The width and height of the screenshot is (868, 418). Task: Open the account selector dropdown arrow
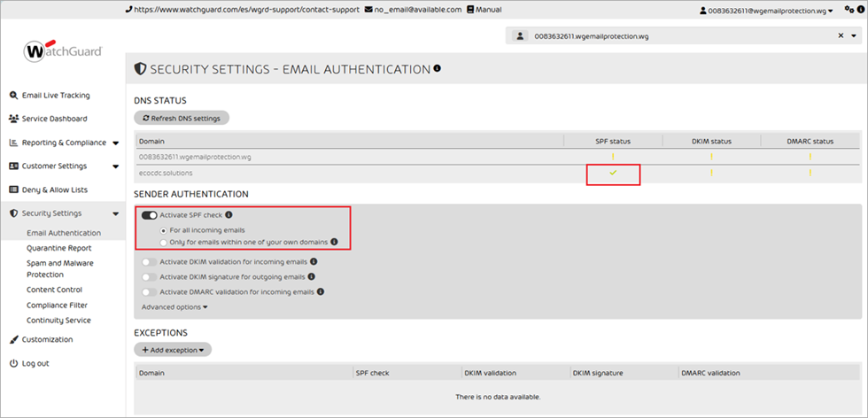pos(855,36)
